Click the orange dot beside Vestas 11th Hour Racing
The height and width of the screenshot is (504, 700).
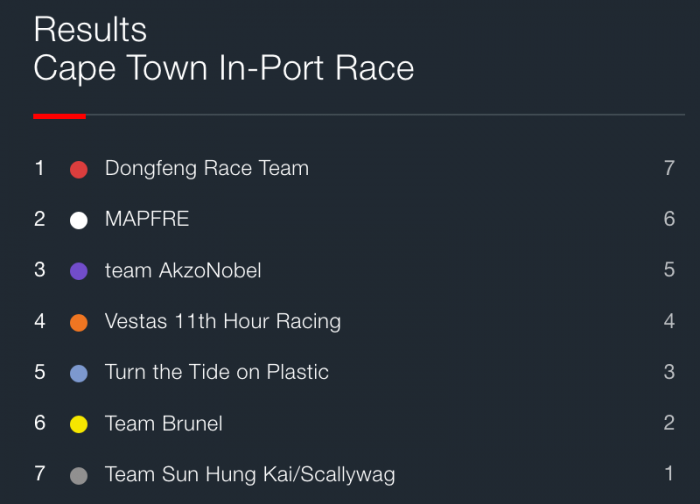pyautogui.click(x=79, y=322)
